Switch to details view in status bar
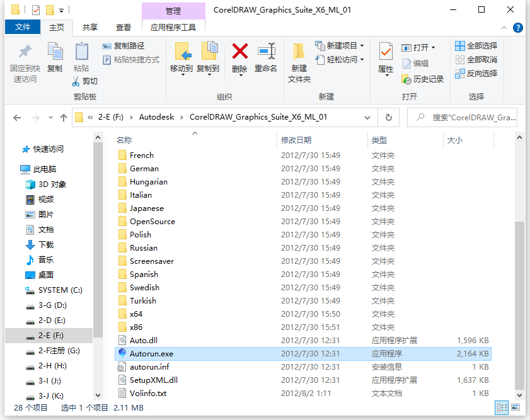 tap(502, 408)
